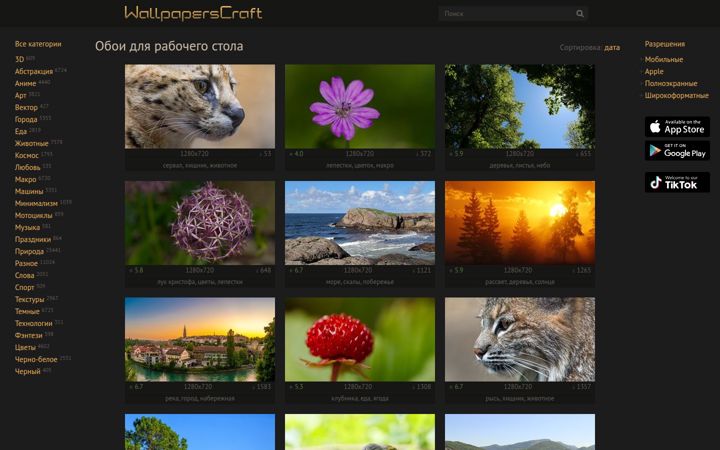Select the Космос category link
Screen dimensions: 720x450
tap(27, 156)
